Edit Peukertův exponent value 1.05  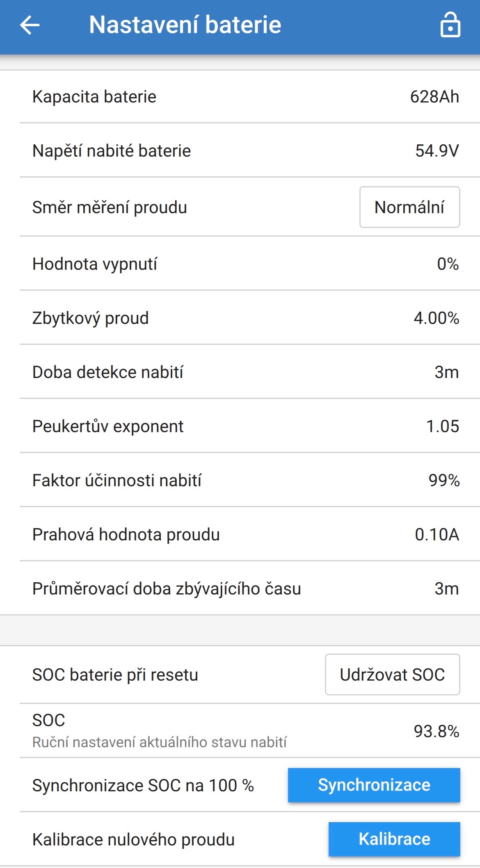[x=442, y=426]
